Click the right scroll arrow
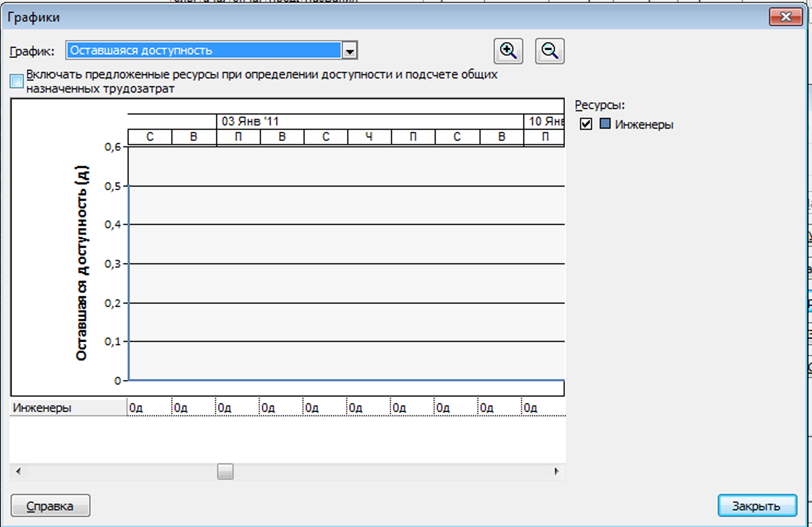This screenshot has width=812, height=527. (557, 471)
